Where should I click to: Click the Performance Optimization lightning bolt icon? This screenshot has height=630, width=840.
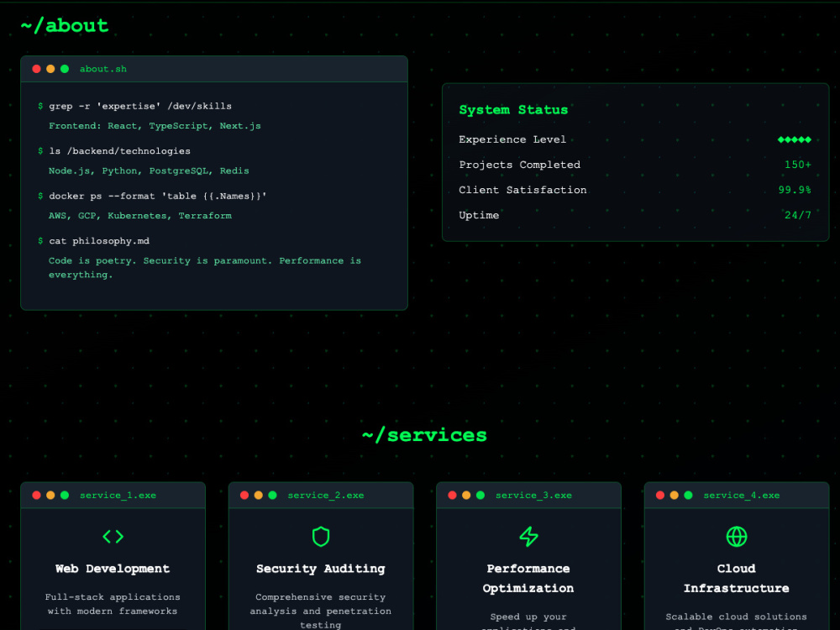[528, 536]
